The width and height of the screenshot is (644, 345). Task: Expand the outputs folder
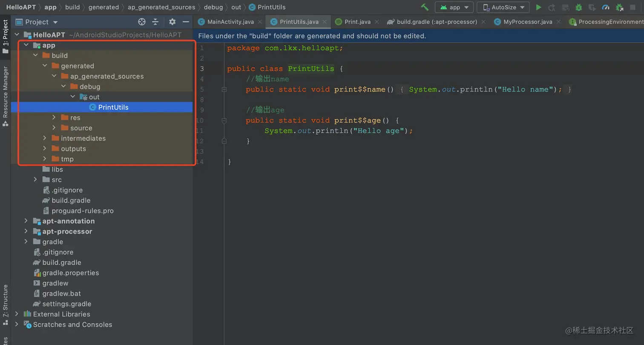coord(45,148)
